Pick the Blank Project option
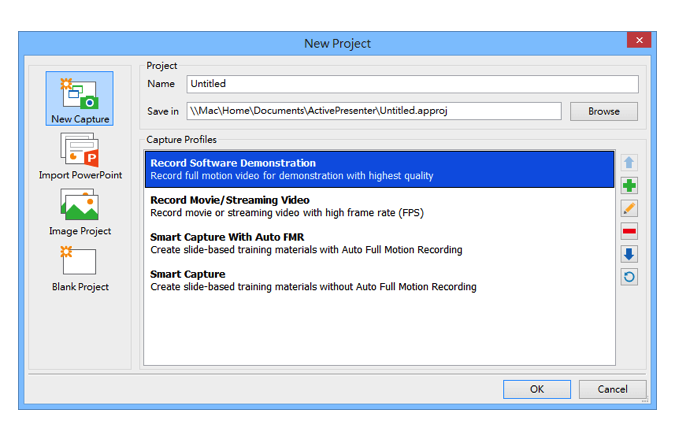680x433 pixels. pos(80,268)
